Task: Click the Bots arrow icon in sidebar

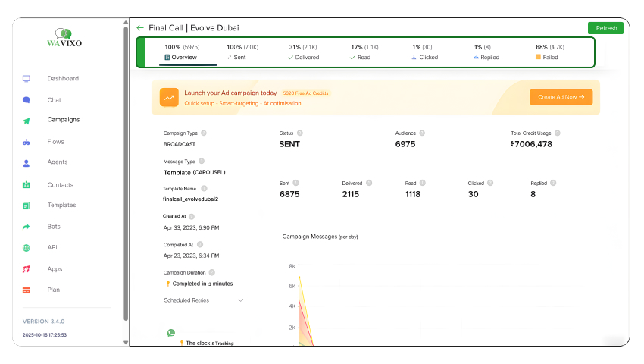Action: click(x=27, y=227)
